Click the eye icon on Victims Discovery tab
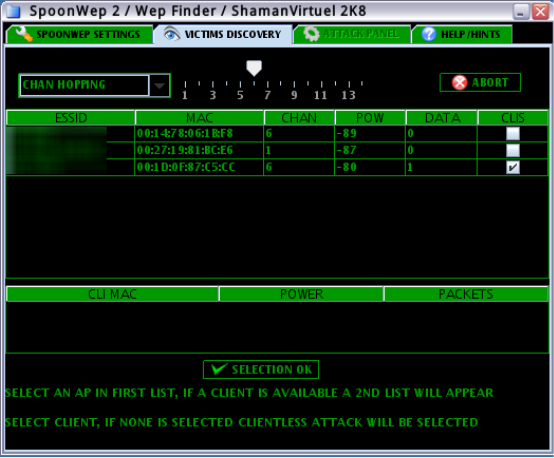The width and height of the screenshot is (554, 458). coord(172,34)
